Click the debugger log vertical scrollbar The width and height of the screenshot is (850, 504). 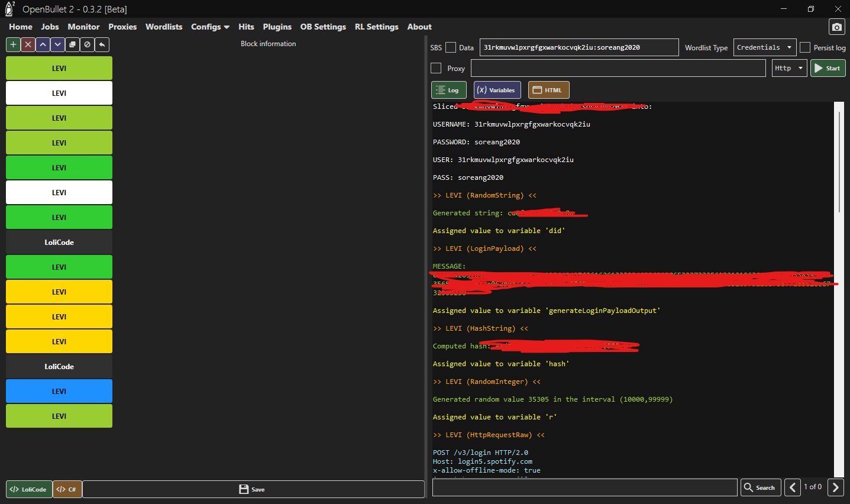pyautogui.click(x=839, y=161)
